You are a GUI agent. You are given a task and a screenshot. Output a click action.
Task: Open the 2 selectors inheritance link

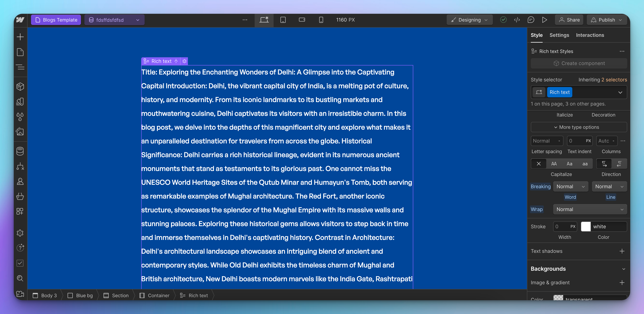[614, 79]
